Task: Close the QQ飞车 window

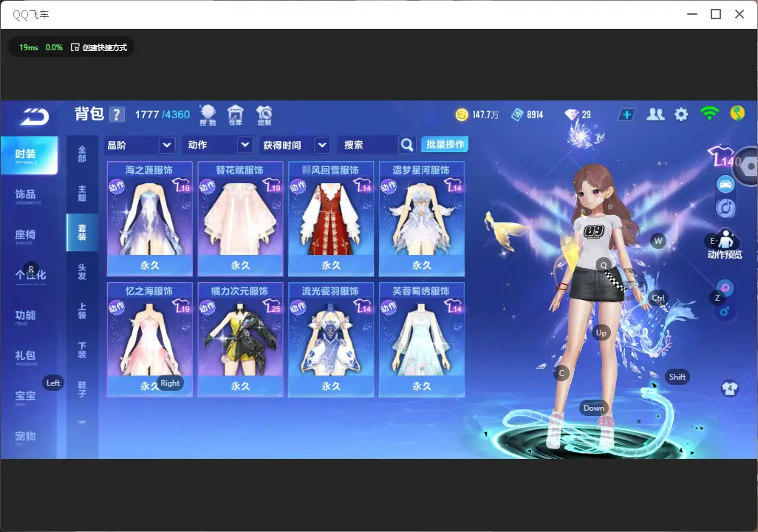Action: tap(740, 15)
